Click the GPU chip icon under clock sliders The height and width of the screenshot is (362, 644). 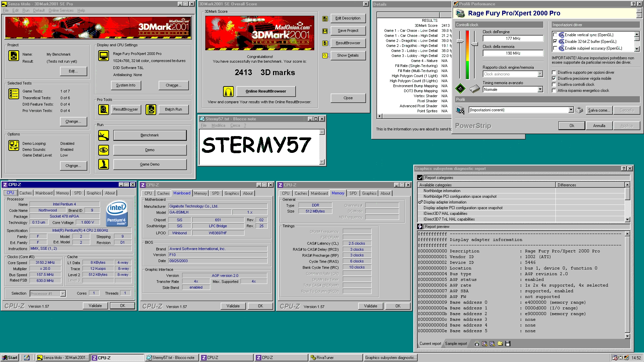[460, 88]
